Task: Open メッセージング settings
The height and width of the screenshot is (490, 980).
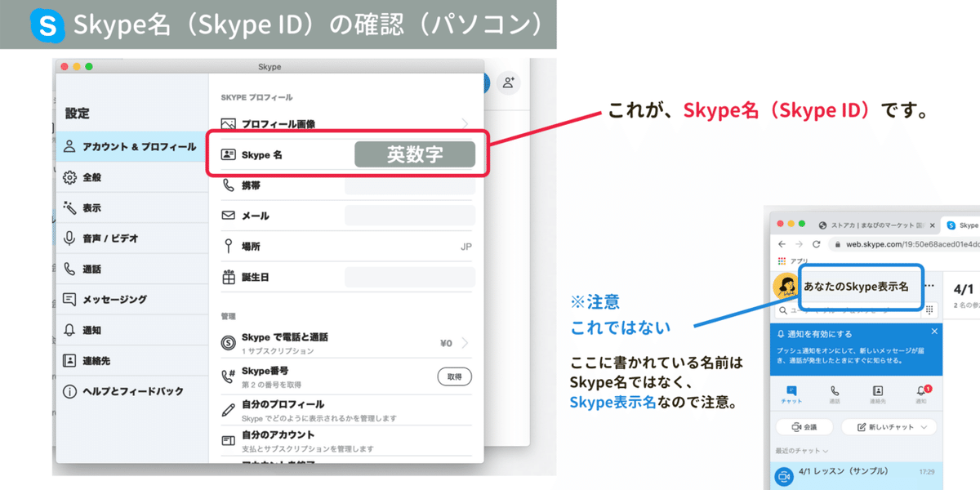Action: coord(131,300)
